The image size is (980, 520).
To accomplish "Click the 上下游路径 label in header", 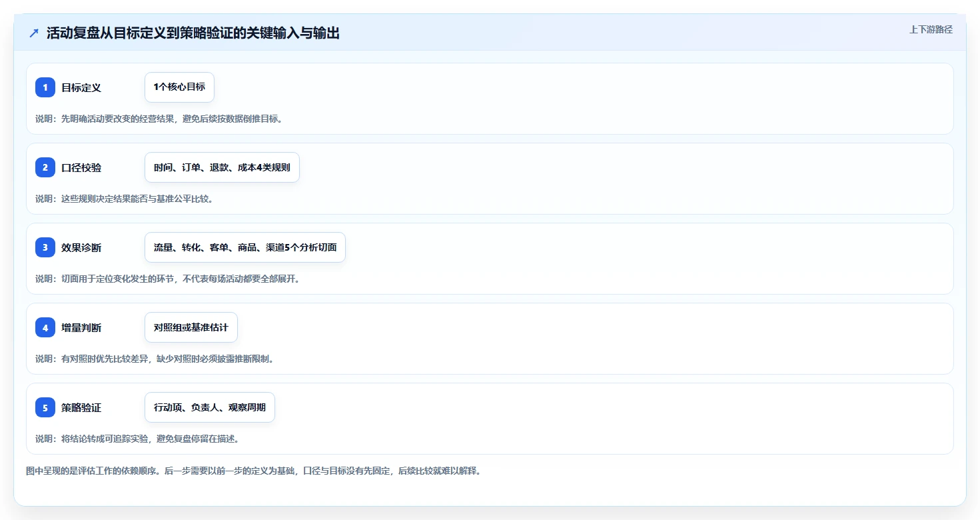I will 931,29.
